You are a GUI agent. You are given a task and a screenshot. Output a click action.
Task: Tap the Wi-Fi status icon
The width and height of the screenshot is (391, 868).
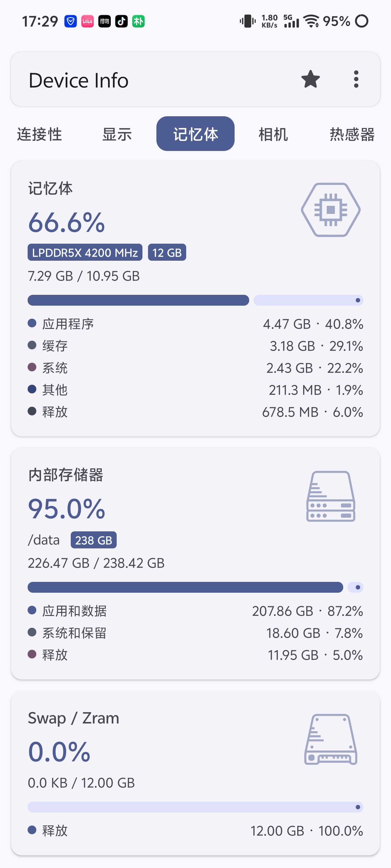coord(311,21)
